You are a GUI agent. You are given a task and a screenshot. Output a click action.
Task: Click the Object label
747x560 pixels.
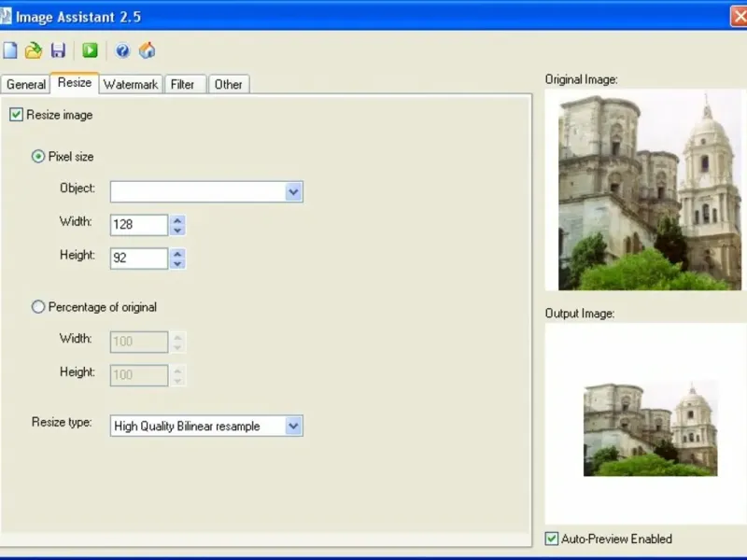click(78, 189)
